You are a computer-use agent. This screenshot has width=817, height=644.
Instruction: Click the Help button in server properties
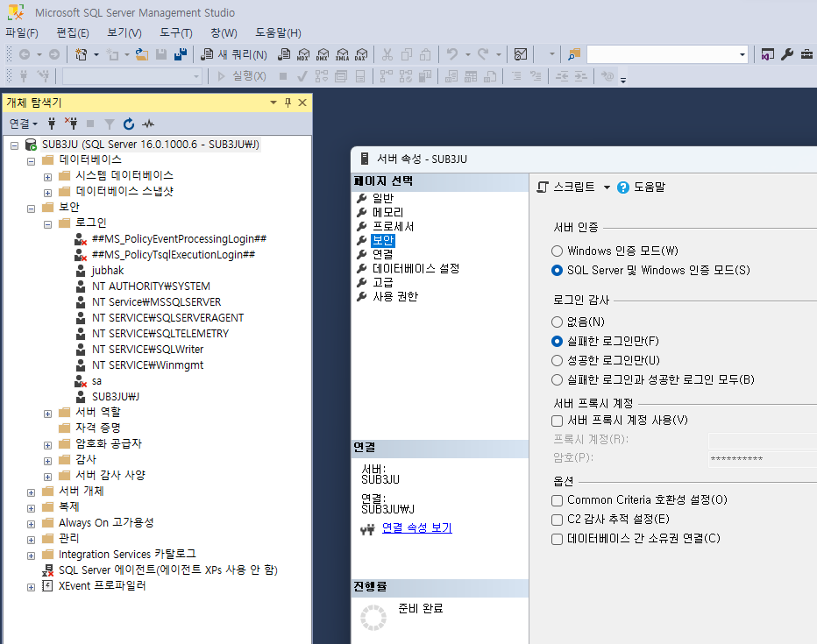point(642,187)
